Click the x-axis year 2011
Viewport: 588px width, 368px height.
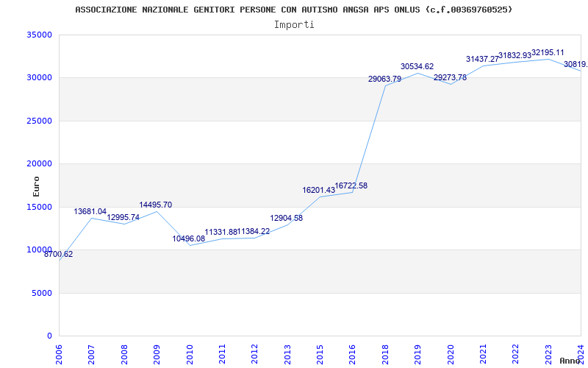223,354
